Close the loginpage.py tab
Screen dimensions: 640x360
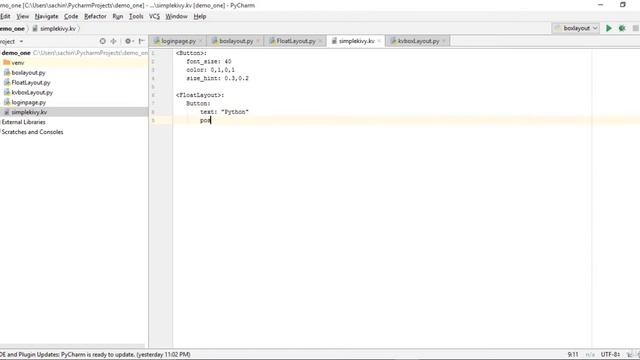click(200, 41)
